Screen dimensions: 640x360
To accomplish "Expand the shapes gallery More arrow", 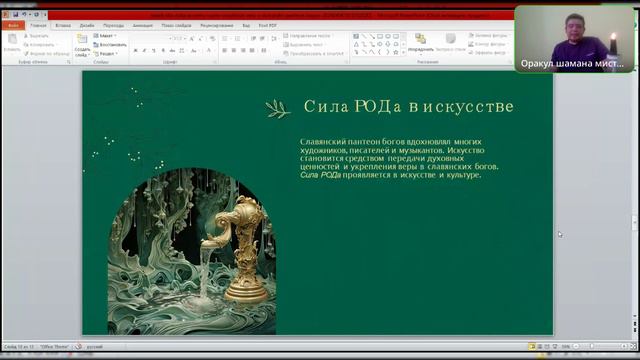I will 404,52.
